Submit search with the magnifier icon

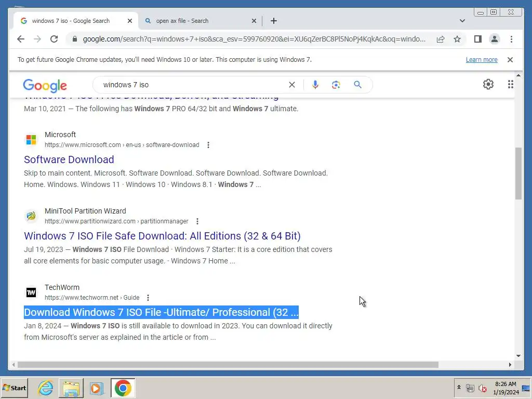coord(357,85)
